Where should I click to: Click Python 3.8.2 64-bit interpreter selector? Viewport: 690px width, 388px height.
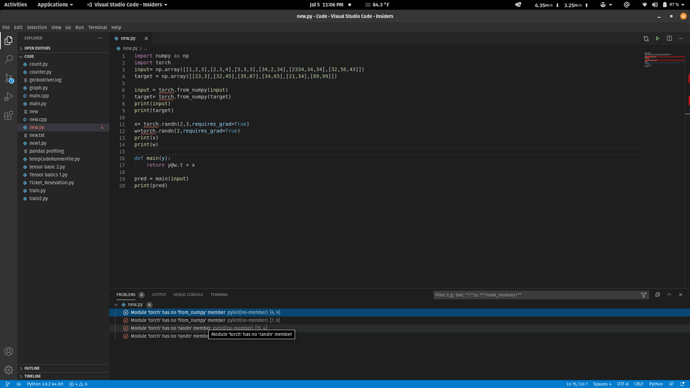point(45,384)
